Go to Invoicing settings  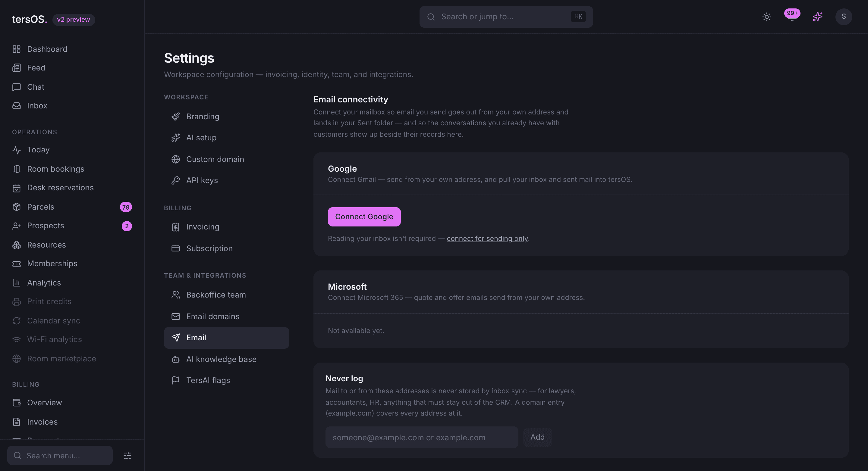click(226, 227)
